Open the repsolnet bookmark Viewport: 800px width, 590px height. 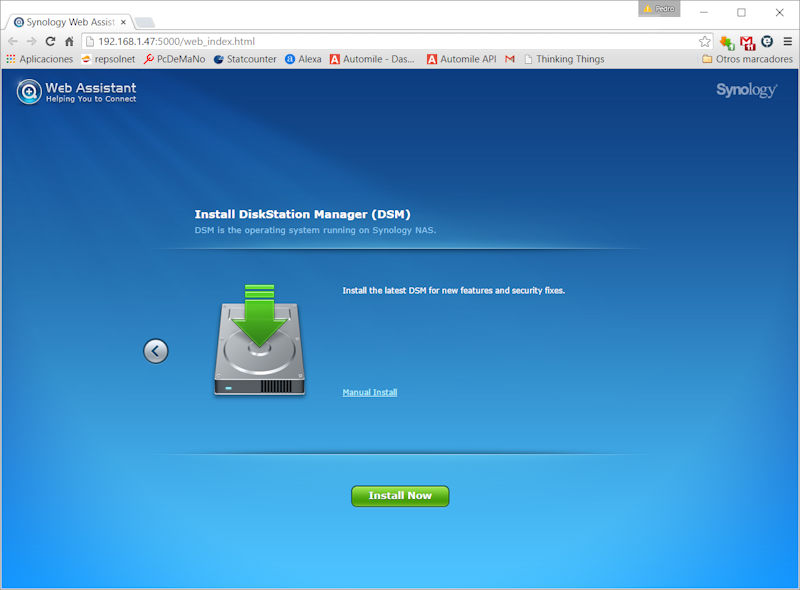coord(108,59)
